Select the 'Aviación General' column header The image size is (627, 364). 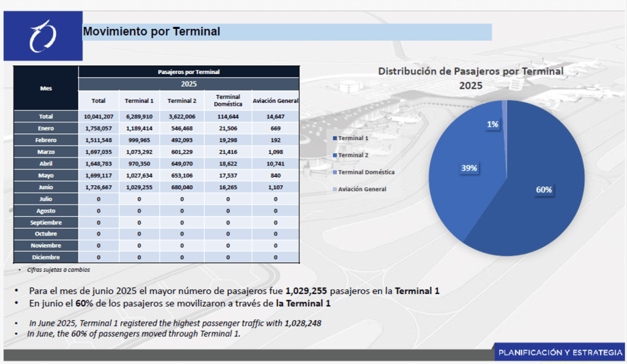pyautogui.click(x=276, y=100)
